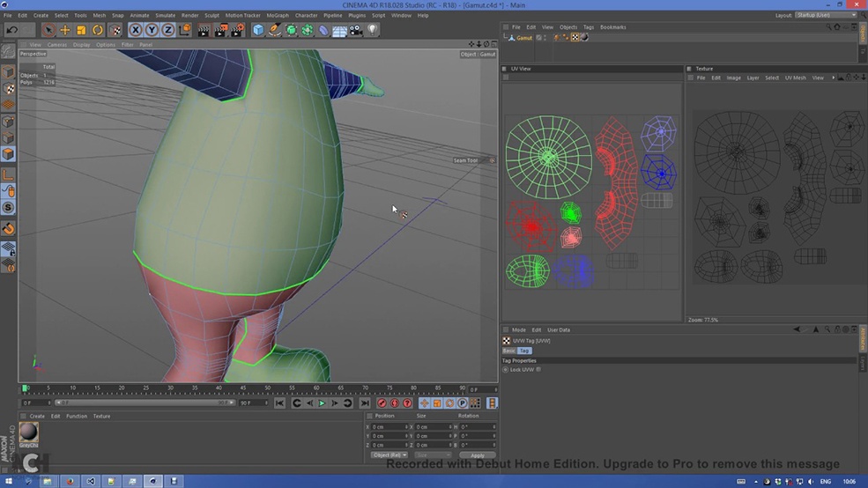
Task: Click the Make Editable icon in left toolbar
Action: [8, 51]
